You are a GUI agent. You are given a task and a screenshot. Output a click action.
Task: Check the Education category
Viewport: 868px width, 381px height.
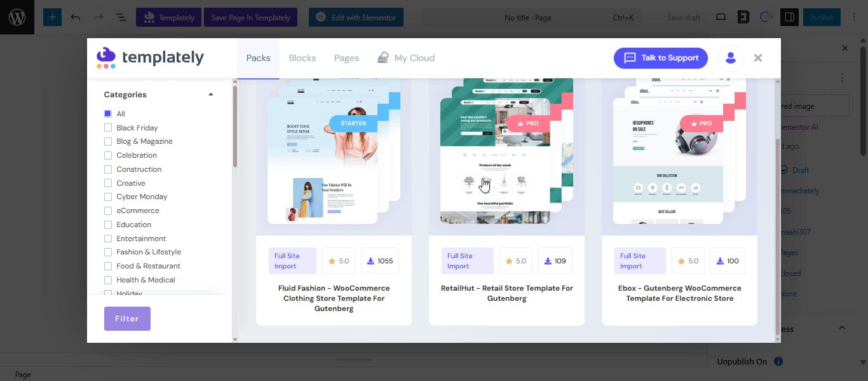click(x=108, y=225)
